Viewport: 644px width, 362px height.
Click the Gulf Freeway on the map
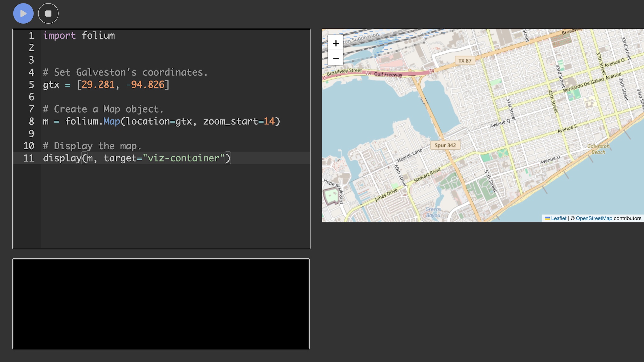click(388, 74)
